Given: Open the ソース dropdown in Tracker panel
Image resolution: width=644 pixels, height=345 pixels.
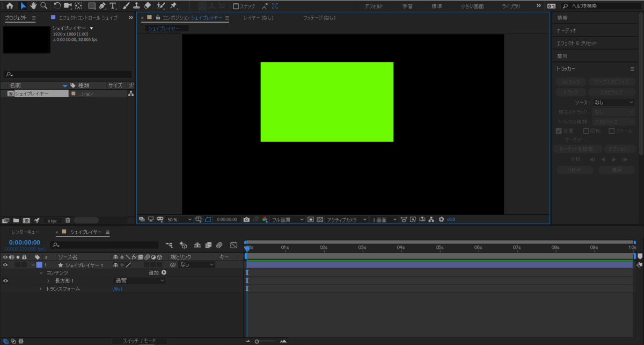Looking at the screenshot, I should coord(613,102).
